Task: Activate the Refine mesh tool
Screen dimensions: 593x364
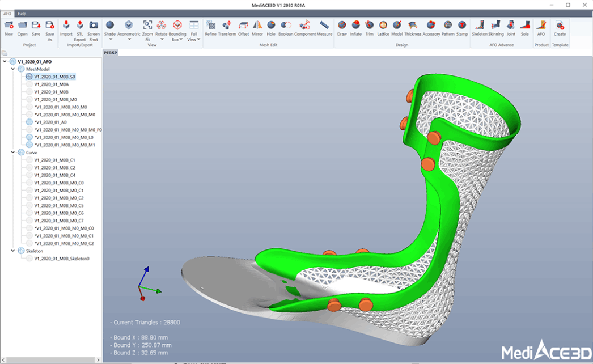Action: [x=211, y=26]
